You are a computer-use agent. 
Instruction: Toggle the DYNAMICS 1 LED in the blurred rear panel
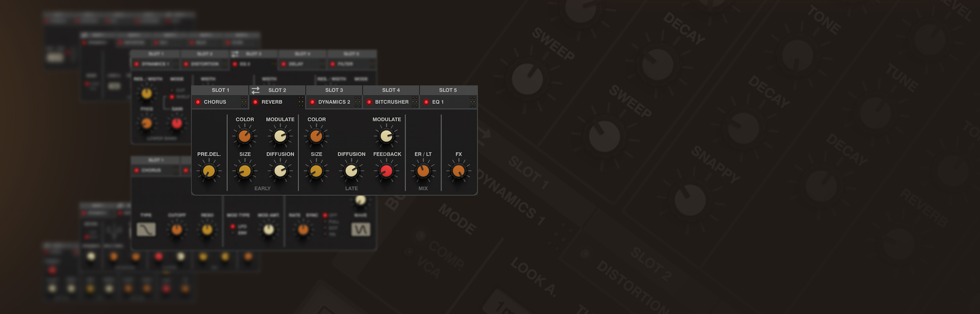[x=137, y=64]
